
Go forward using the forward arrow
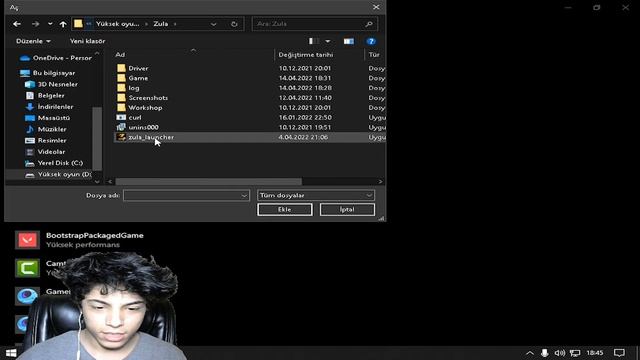[x=36, y=24]
